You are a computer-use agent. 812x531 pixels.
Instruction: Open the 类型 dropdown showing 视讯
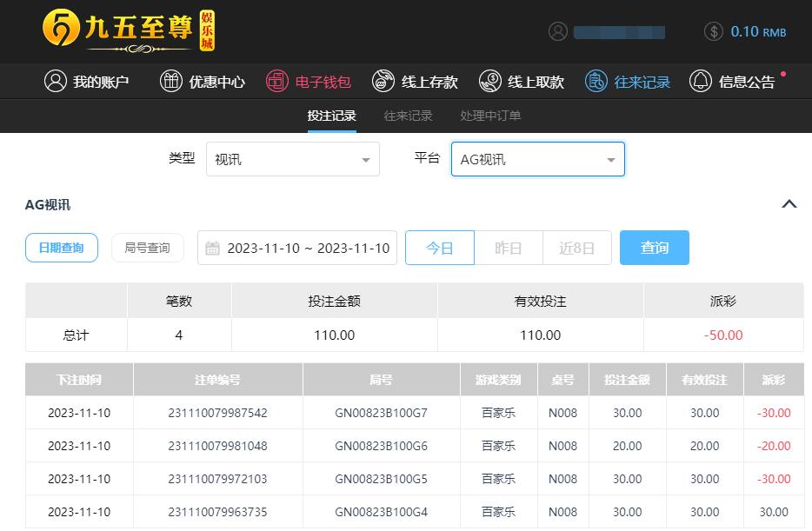(x=292, y=159)
